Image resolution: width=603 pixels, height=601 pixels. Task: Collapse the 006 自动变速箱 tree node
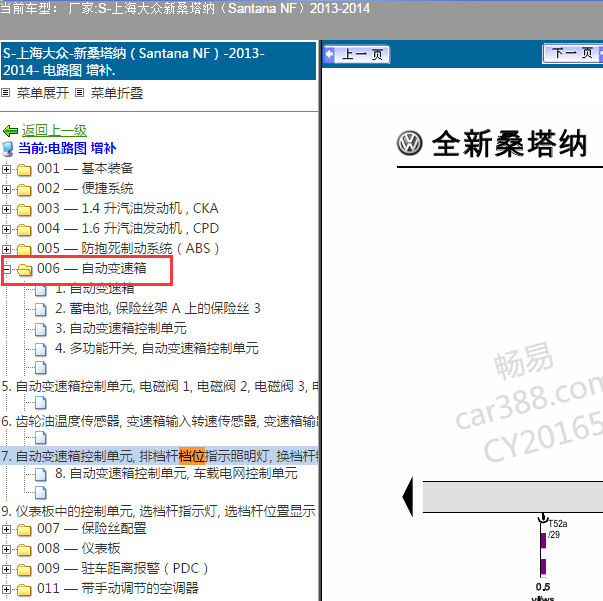coord(6,269)
